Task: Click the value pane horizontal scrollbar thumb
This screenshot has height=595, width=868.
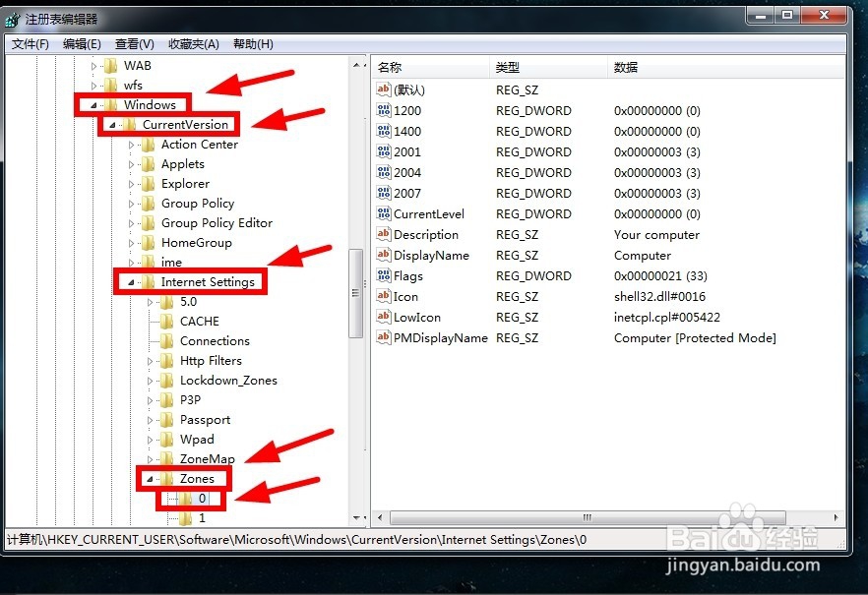Action: (588, 518)
